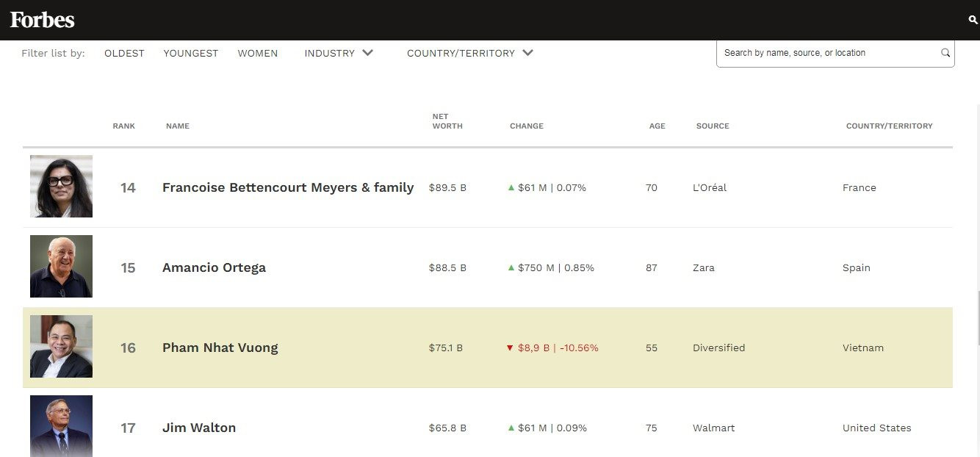Screen dimensions: 980x457
Task: Filter list by OLDEST
Action: (124, 54)
